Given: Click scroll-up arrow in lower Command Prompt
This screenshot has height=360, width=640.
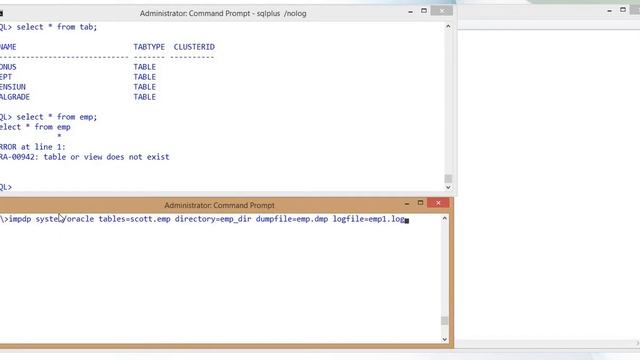Looking at the screenshot, I should [x=444, y=218].
